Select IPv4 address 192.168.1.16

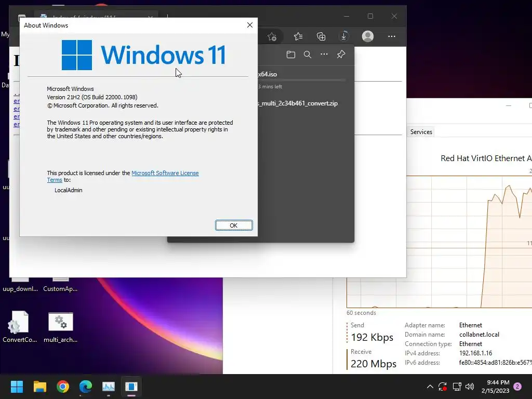(x=476, y=353)
